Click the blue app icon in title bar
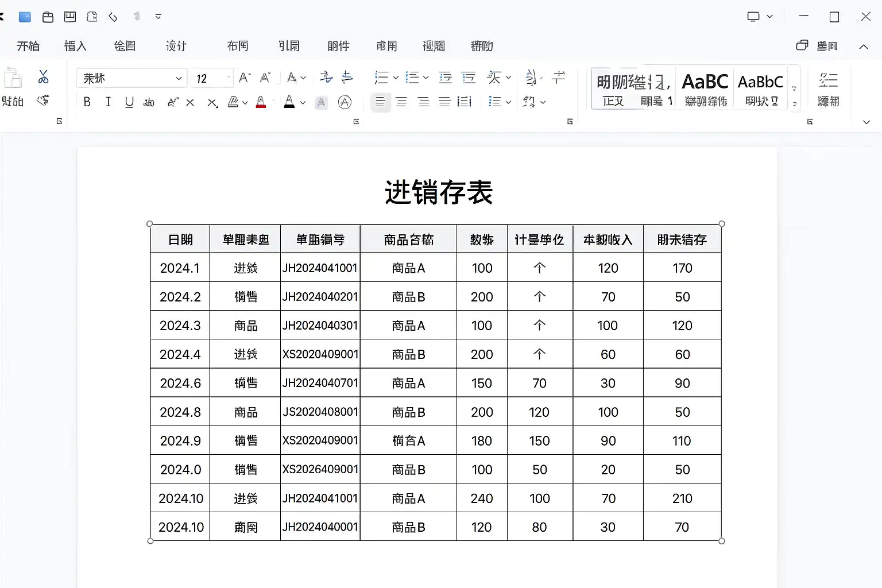The height and width of the screenshot is (588, 882). click(x=25, y=17)
